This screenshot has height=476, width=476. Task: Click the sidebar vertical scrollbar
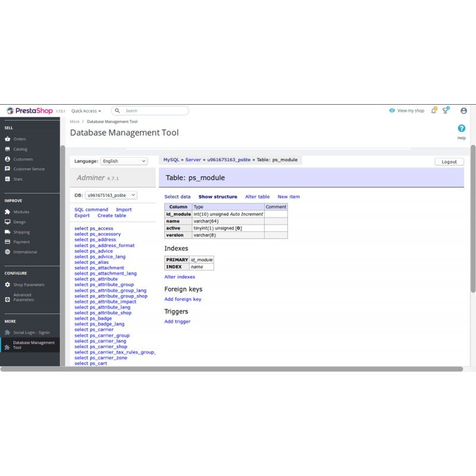click(x=63, y=256)
